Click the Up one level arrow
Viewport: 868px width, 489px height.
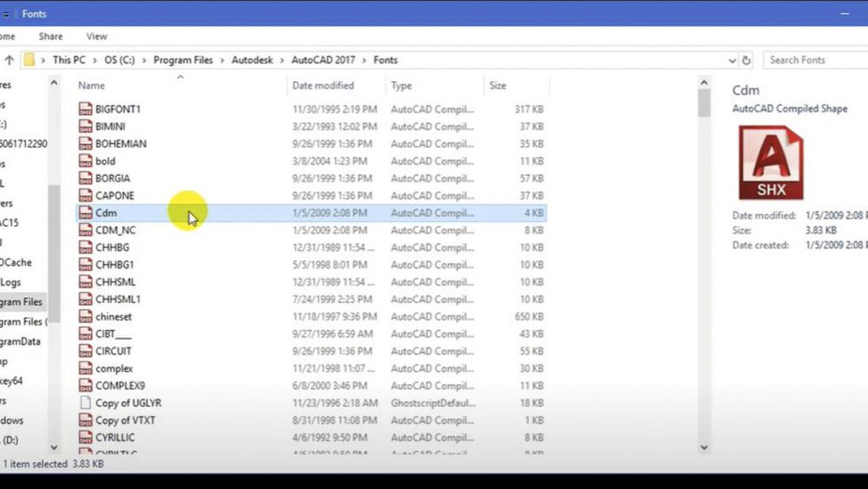(x=10, y=60)
